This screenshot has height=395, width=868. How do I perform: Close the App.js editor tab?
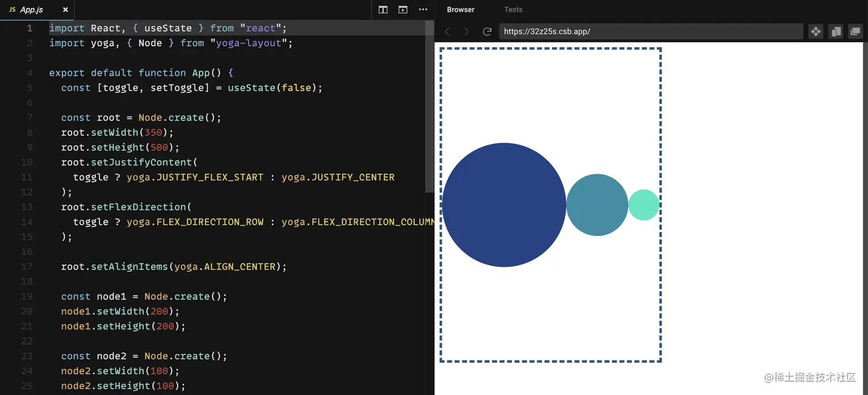click(x=65, y=10)
